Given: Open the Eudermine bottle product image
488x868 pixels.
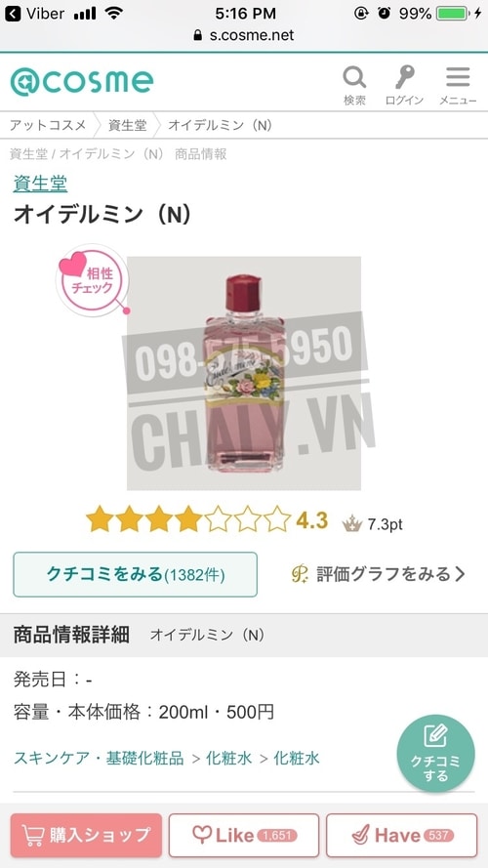Looking at the screenshot, I should 244,373.
